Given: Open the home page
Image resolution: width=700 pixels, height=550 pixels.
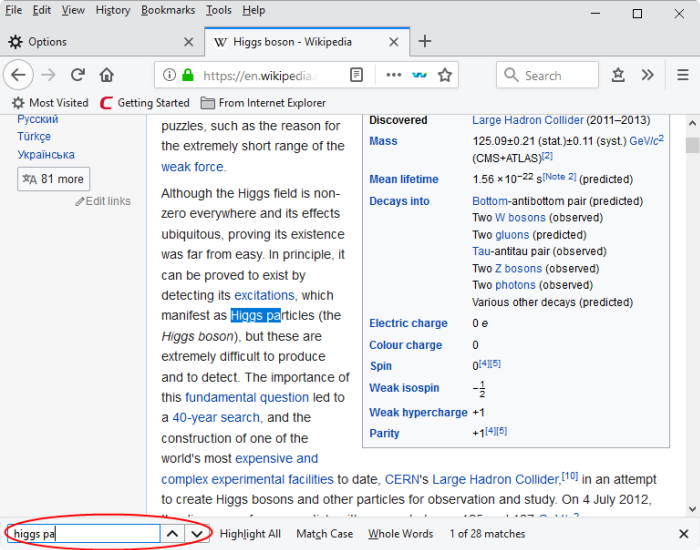Looking at the screenshot, I should click(107, 75).
